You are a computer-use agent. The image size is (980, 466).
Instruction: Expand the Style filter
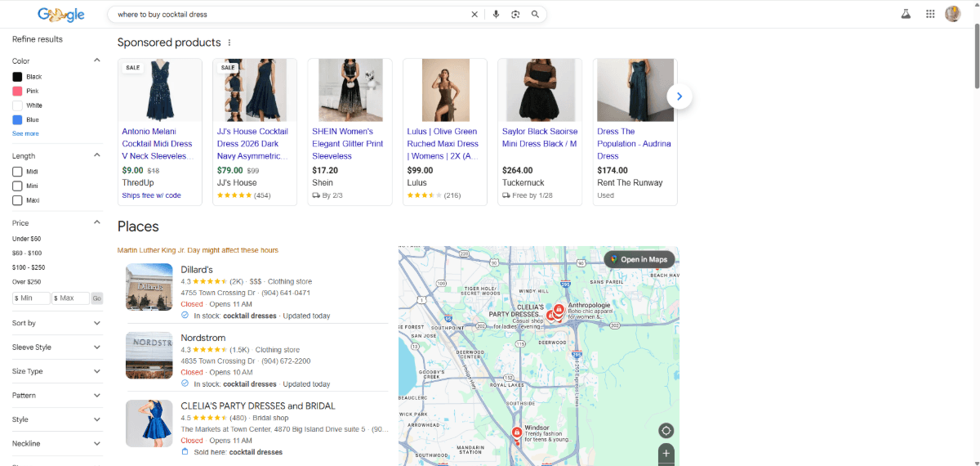[x=57, y=419]
